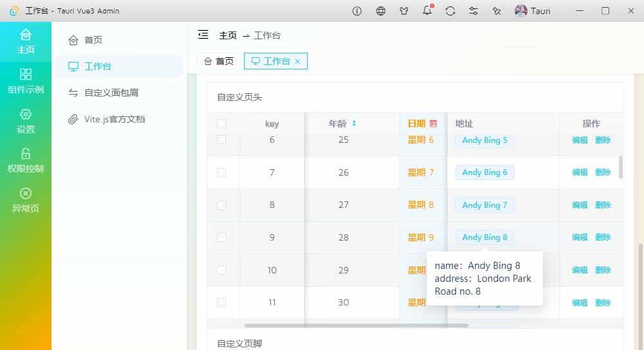Click 删除 in the key 11 row
This screenshot has width=644, height=350.
[603, 302]
